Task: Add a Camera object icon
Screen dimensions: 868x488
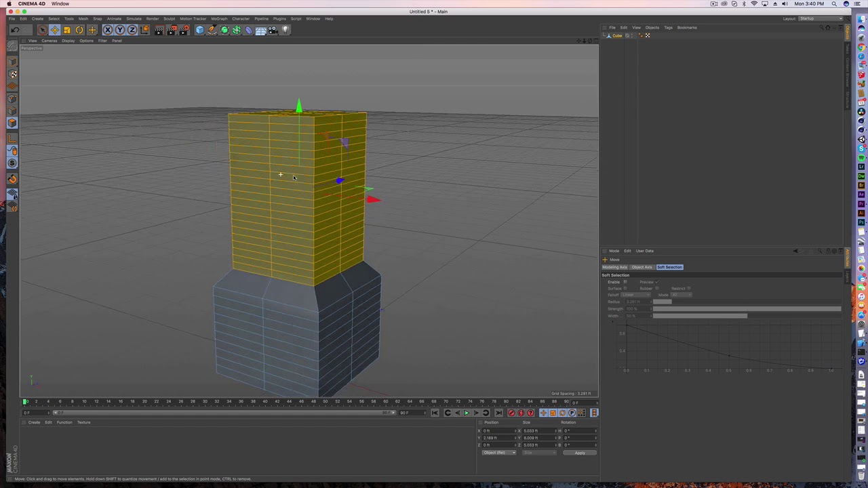Action: 273,30
